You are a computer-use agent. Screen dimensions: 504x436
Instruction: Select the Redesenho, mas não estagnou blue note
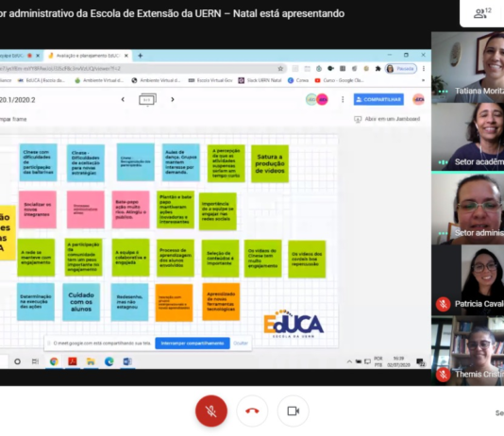pos(129,302)
